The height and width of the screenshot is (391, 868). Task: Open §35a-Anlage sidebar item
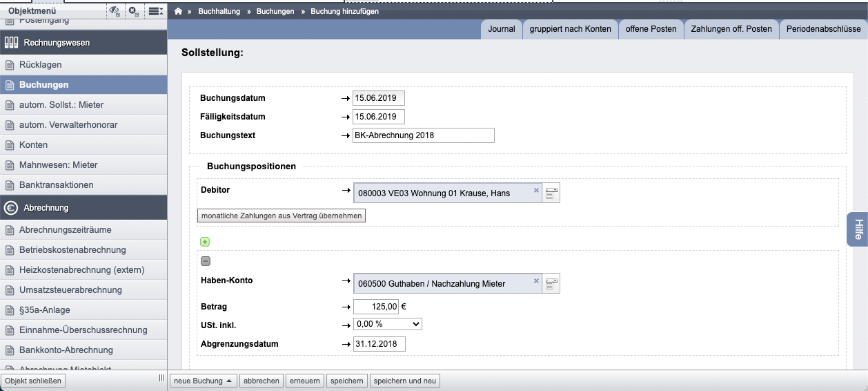83,310
